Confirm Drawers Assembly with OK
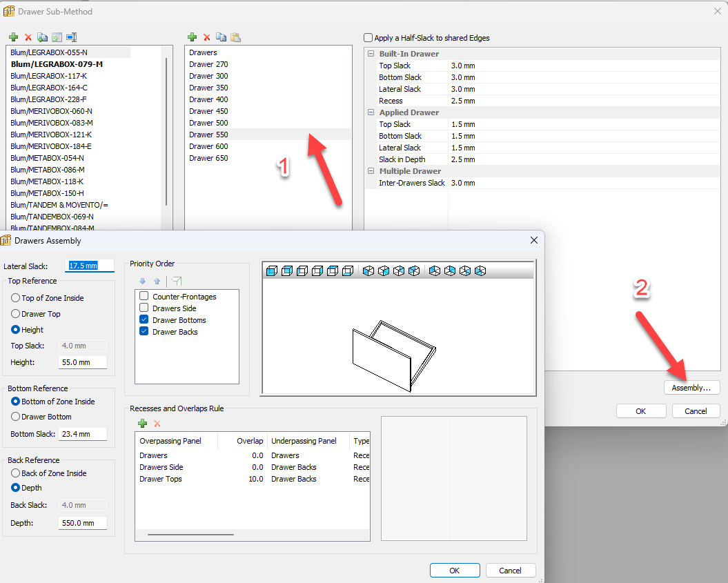Viewport: 728px width, 583px height. [x=455, y=570]
